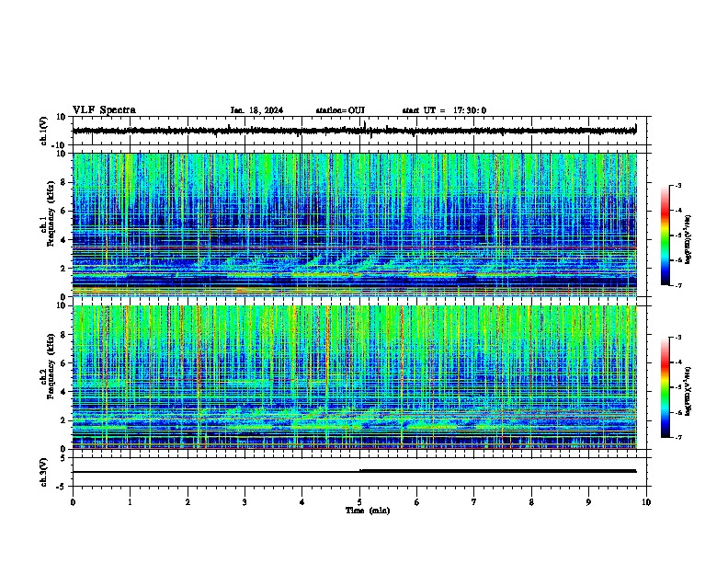Click time axis tick label "6"
The image size is (728, 563).
click(417, 502)
